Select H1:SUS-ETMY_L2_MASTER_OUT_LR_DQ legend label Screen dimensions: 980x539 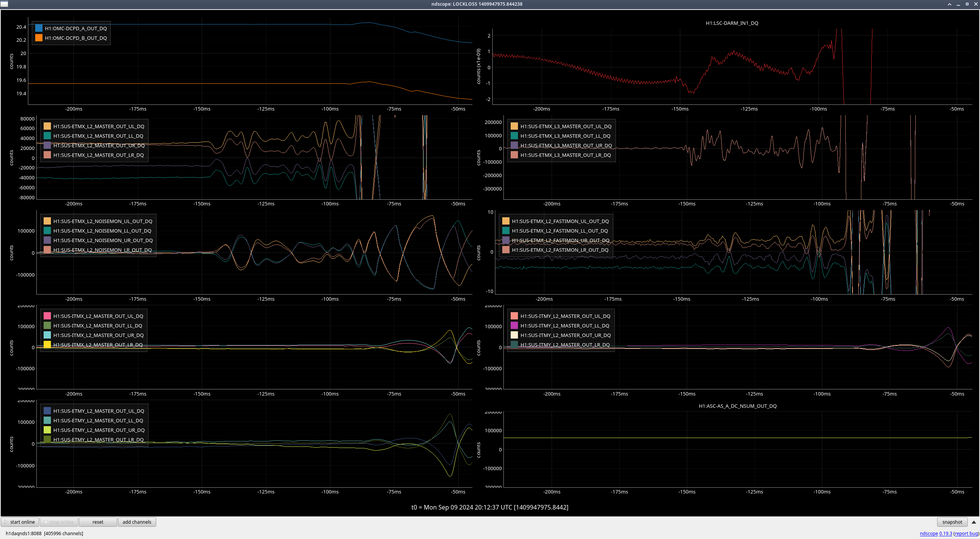99,440
